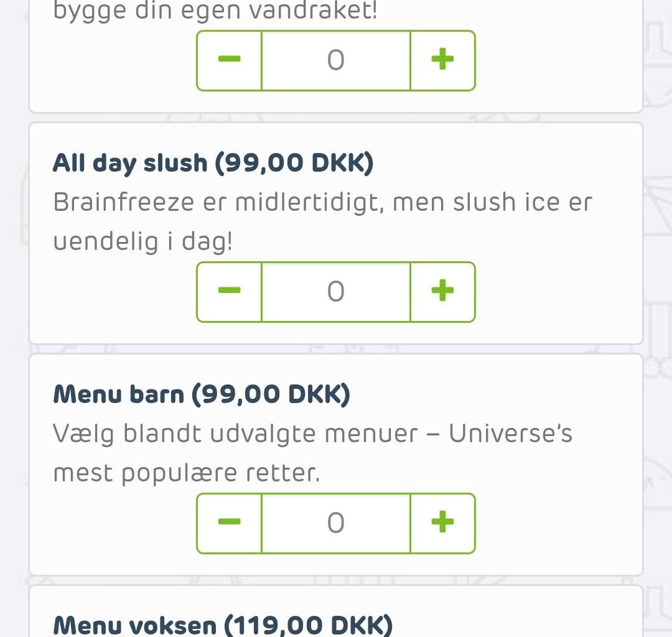
Task: Select the quantity field for All day slush
Action: 336,291
